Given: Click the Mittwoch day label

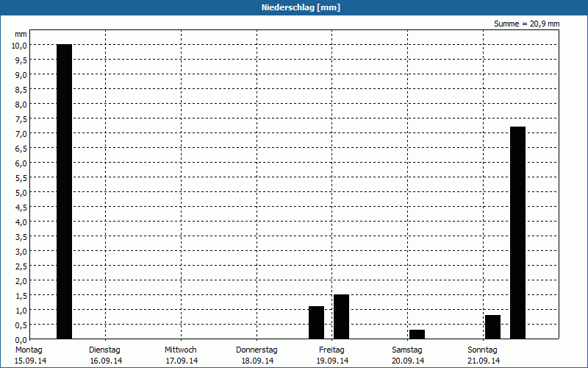Looking at the screenshot, I should pos(180,350).
